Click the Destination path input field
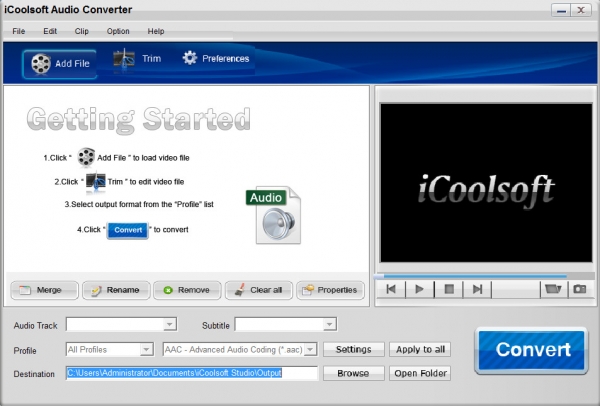Image resolution: width=600 pixels, height=406 pixels. coord(192,373)
